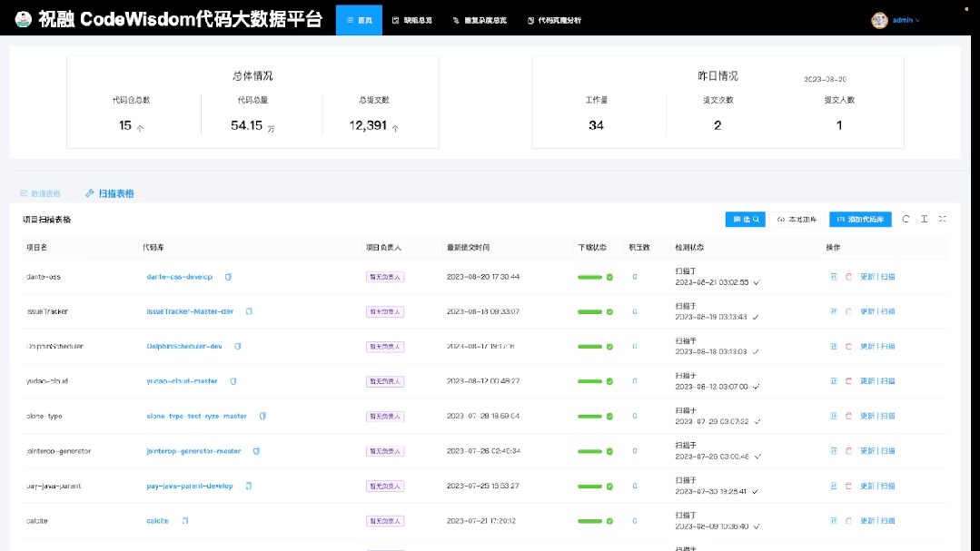Click 扫描 link in calcite row
The image size is (980, 551).
pos(887,521)
